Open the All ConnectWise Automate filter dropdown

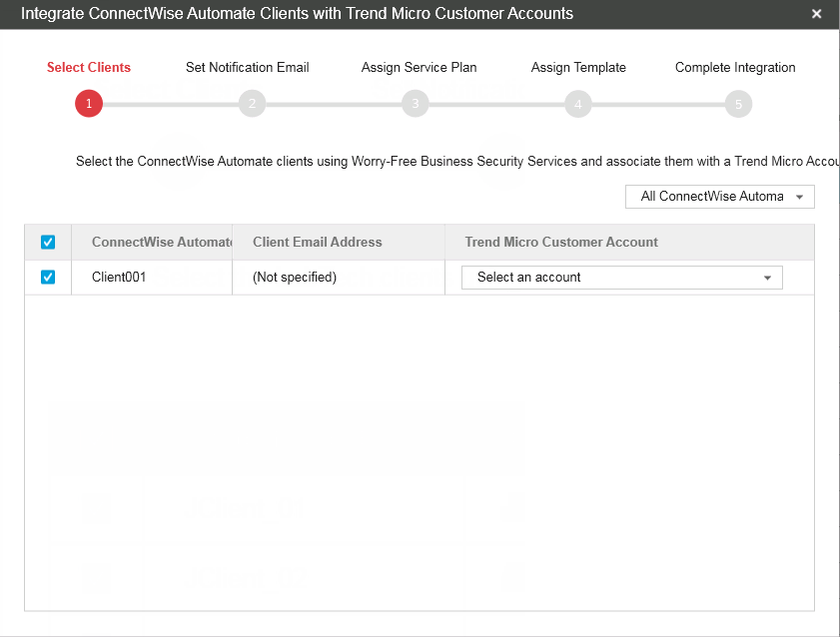click(720, 197)
